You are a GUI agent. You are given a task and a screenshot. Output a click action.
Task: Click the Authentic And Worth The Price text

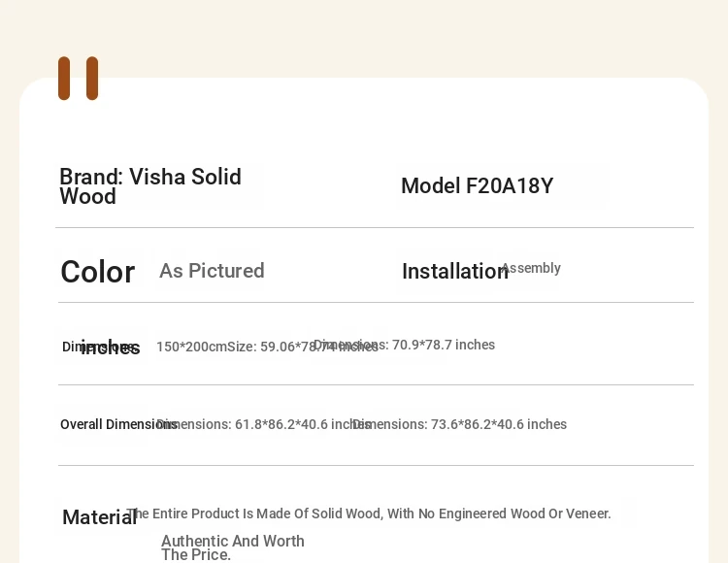pyautogui.click(x=233, y=547)
